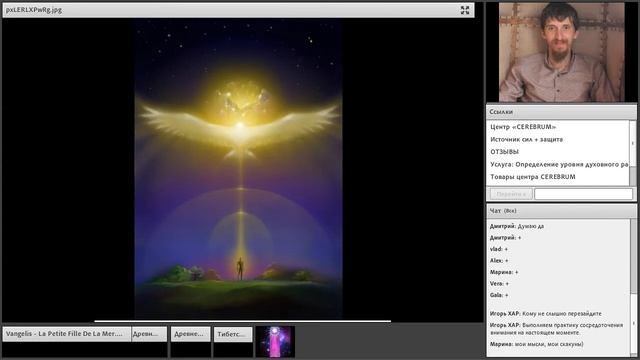This screenshot has height=360, width=640.
Task: Click chat message 'Дмитрий: Думаю да'
Action: (x=517, y=226)
